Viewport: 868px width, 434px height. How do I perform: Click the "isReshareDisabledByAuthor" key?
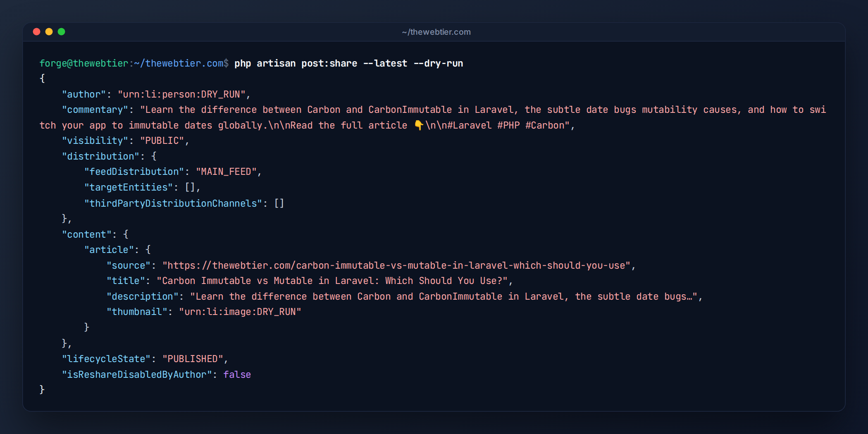click(137, 374)
